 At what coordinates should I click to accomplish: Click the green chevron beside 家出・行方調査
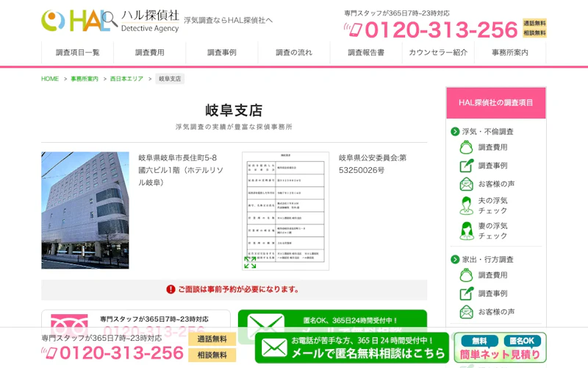pyautogui.click(x=455, y=260)
